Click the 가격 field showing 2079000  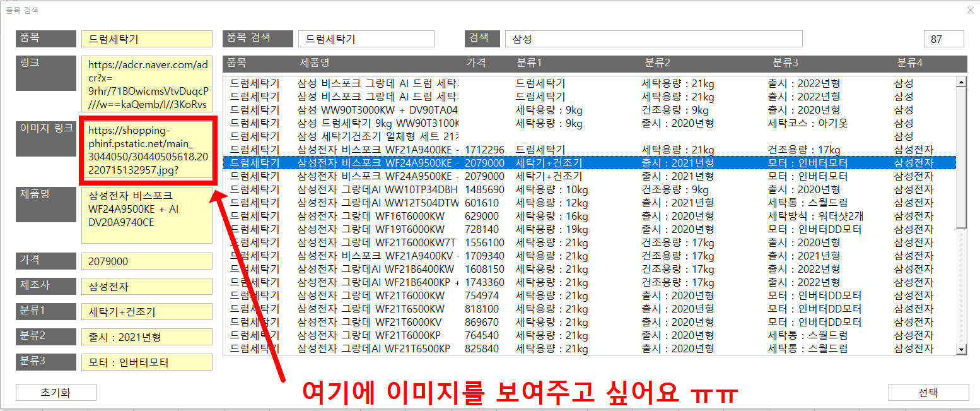pos(146,261)
